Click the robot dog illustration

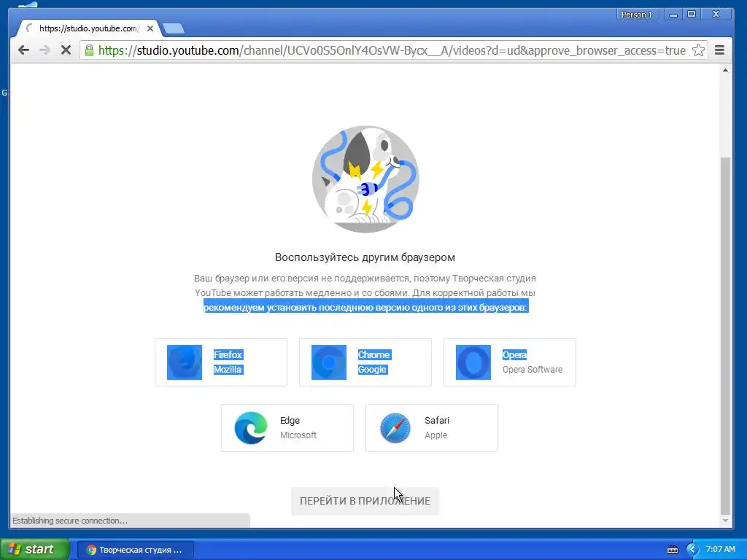tap(365, 179)
